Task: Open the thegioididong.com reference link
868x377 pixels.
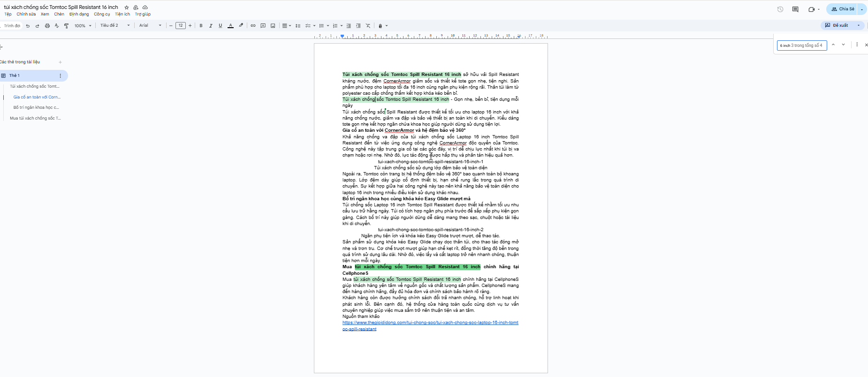Action: (x=430, y=326)
